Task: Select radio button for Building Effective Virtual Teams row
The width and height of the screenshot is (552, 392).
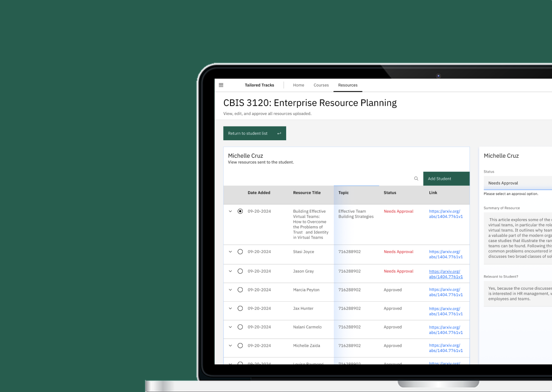Action: tap(240, 211)
